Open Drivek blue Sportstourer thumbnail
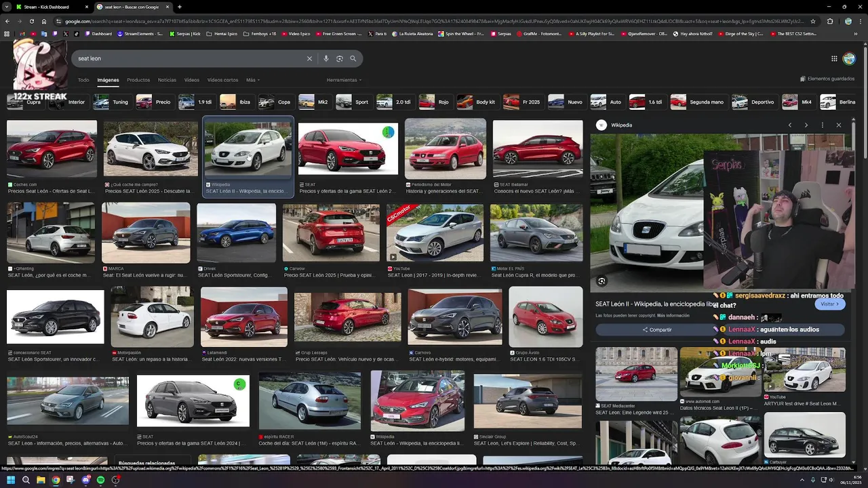 coord(236,232)
